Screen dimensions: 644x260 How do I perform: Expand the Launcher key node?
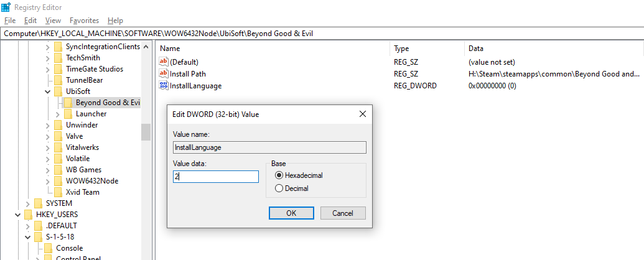tap(58, 114)
